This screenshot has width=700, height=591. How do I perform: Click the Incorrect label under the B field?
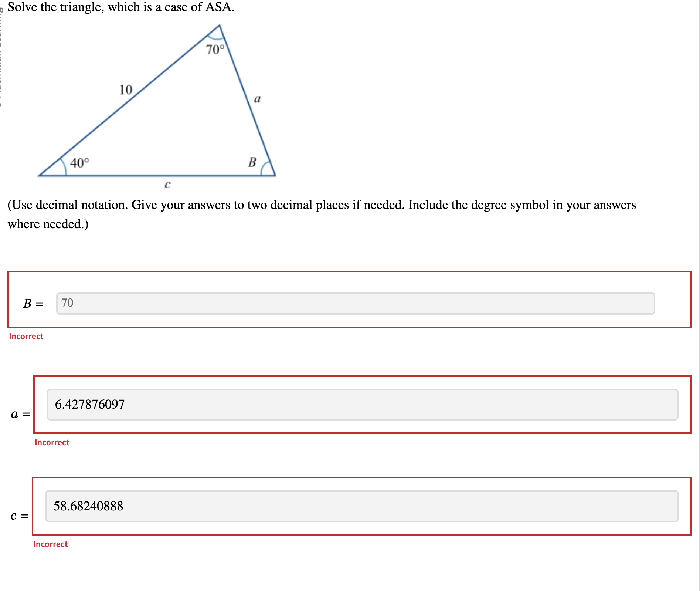tap(26, 336)
